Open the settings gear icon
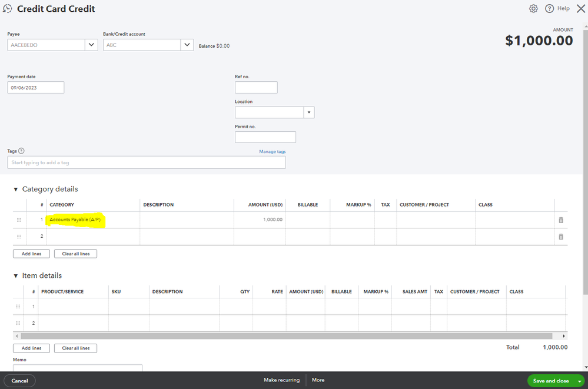The height and width of the screenshot is (389, 588). 533,9
